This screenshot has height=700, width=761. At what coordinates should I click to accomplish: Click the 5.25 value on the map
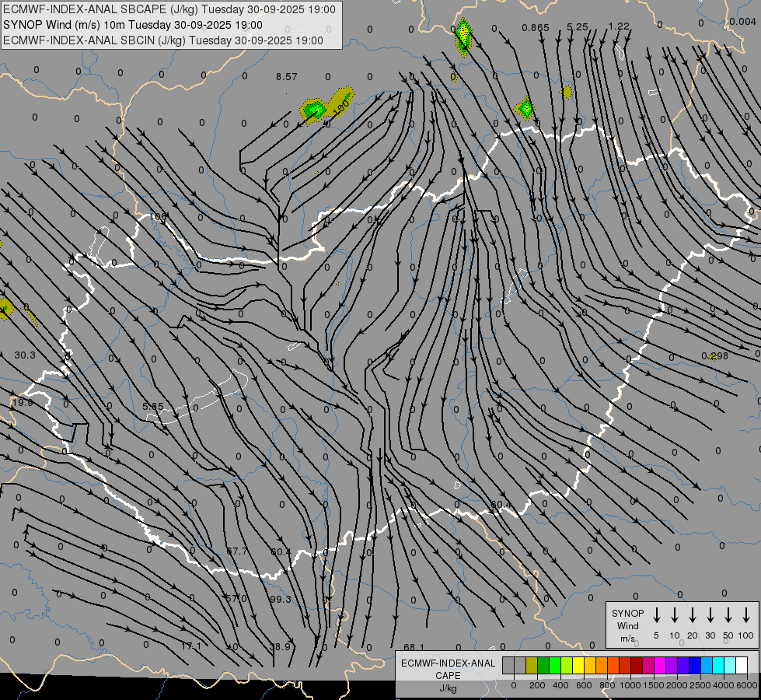click(x=578, y=26)
